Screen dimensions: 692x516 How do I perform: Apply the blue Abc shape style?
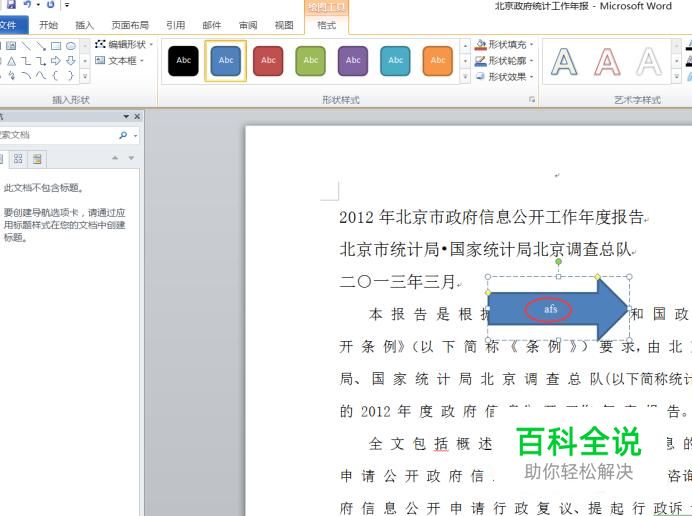(x=226, y=60)
